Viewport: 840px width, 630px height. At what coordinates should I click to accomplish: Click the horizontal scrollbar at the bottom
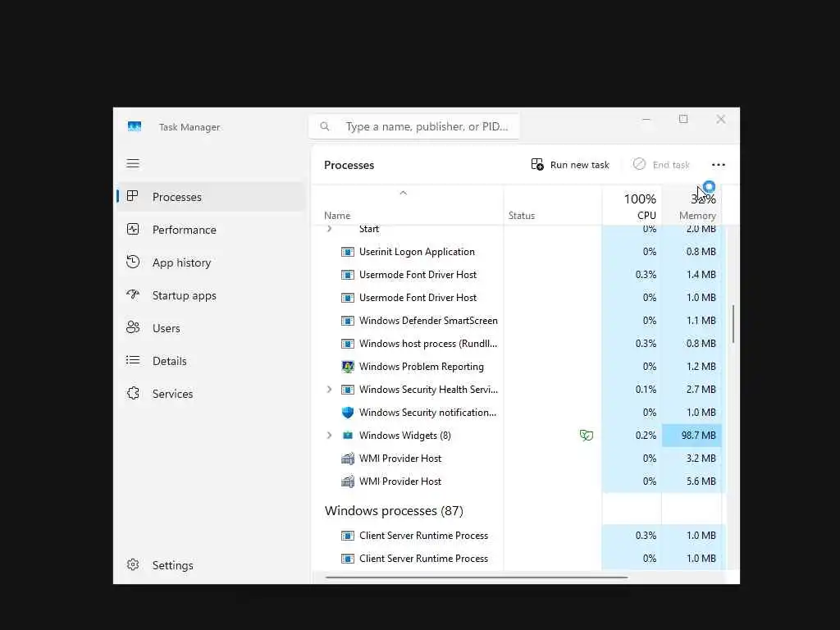(x=477, y=577)
